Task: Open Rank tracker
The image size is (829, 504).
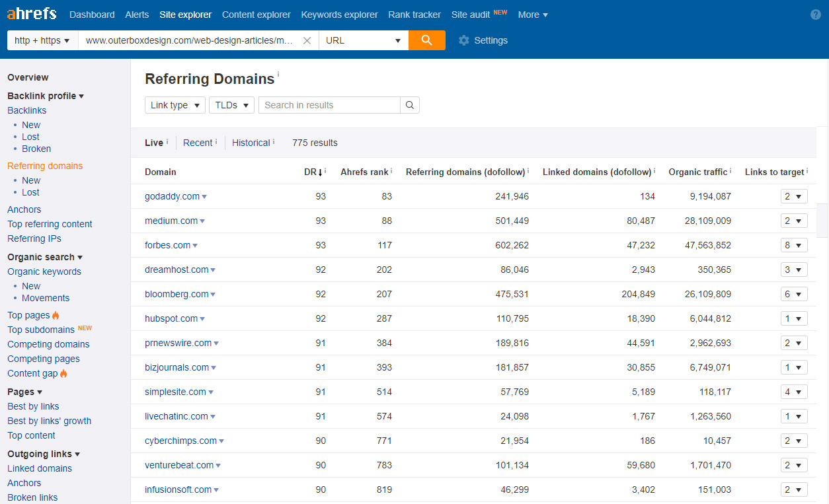Action: [414, 15]
